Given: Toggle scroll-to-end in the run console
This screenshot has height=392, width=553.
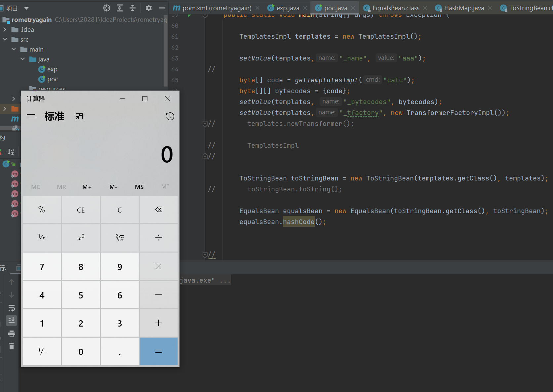Looking at the screenshot, I should [x=12, y=320].
